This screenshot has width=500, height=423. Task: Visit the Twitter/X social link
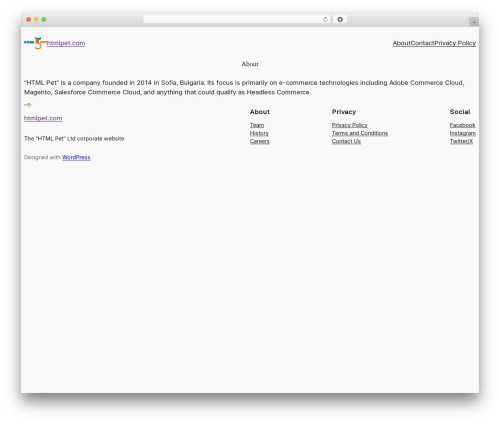coord(461,141)
